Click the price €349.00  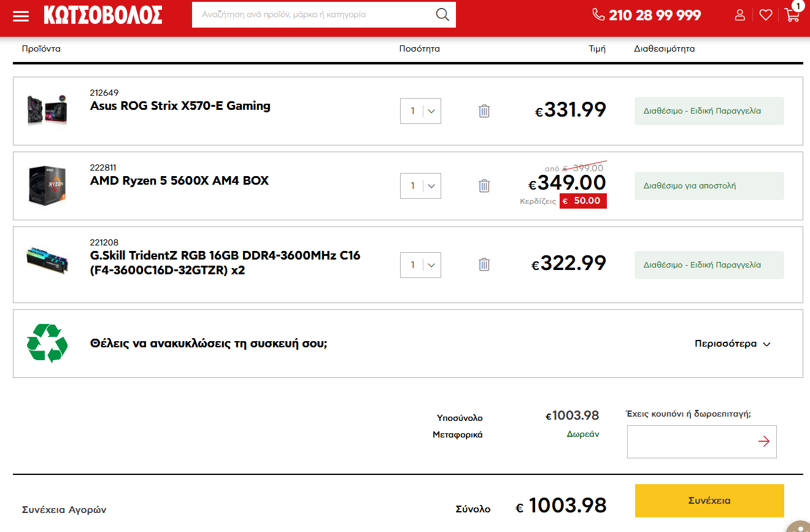568,182
